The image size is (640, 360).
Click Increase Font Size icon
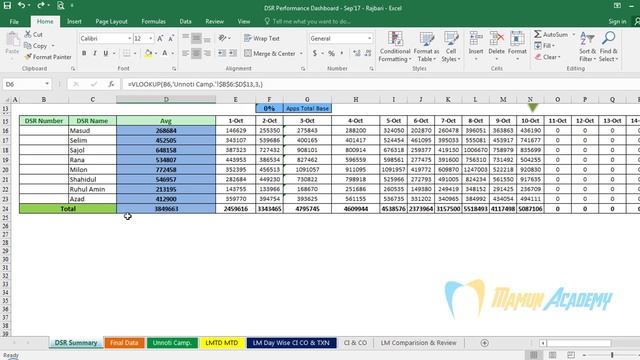tap(160, 38)
